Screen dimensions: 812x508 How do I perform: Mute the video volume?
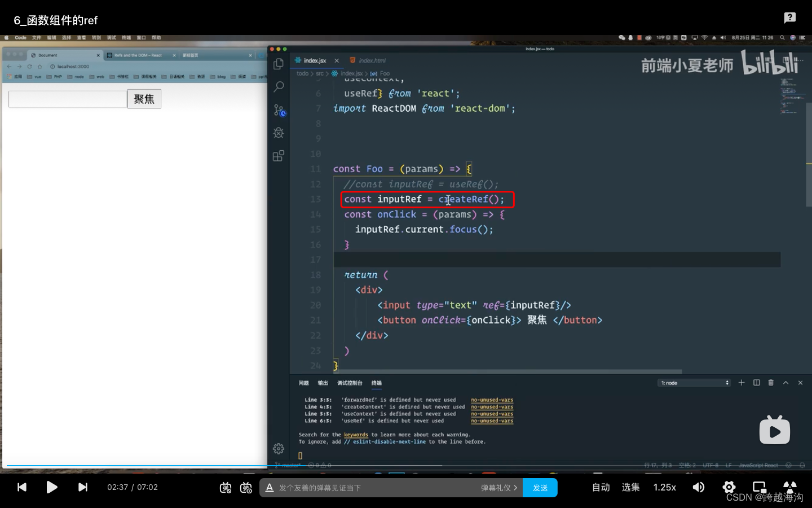[699, 487]
